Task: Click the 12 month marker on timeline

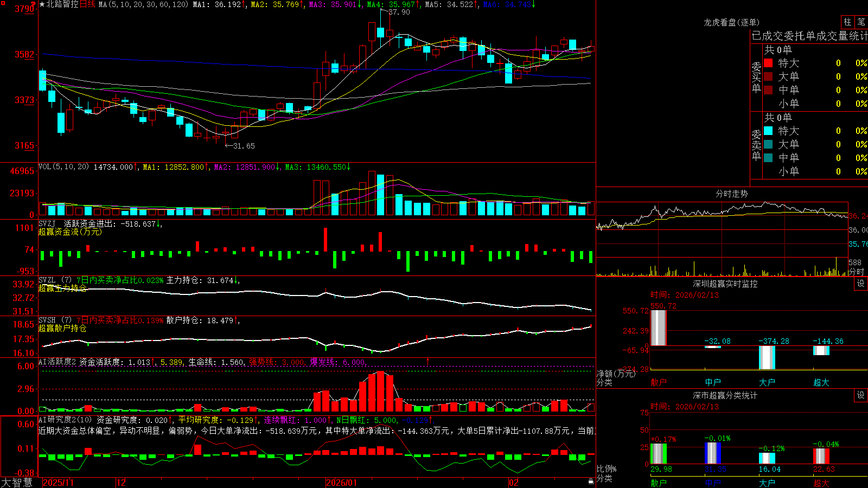Action: pyautogui.click(x=121, y=483)
